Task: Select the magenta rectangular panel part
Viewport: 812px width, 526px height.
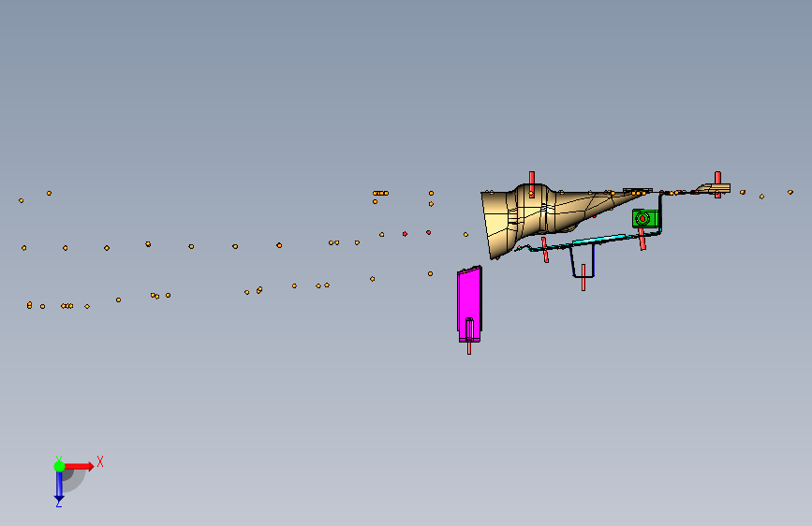Action: 469,304
